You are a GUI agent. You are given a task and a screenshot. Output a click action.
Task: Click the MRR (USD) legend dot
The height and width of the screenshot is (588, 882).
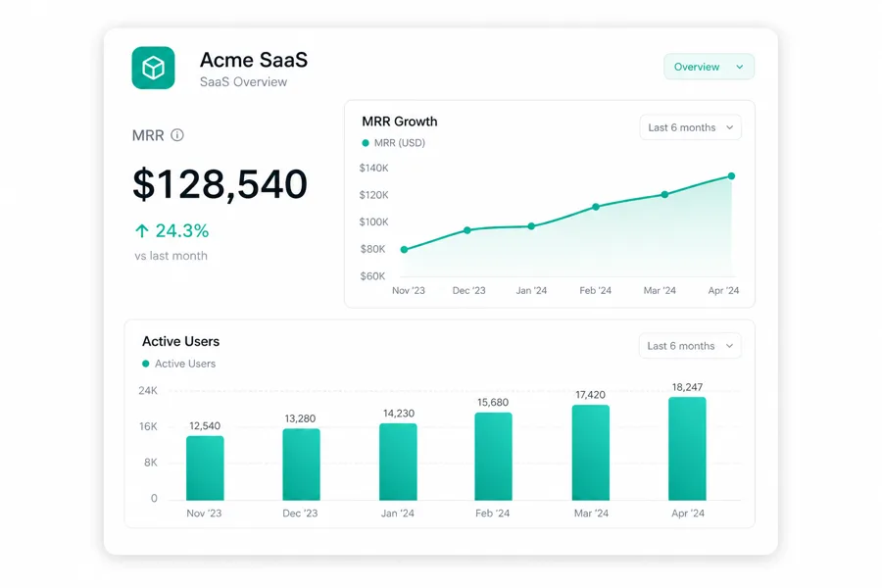point(366,143)
